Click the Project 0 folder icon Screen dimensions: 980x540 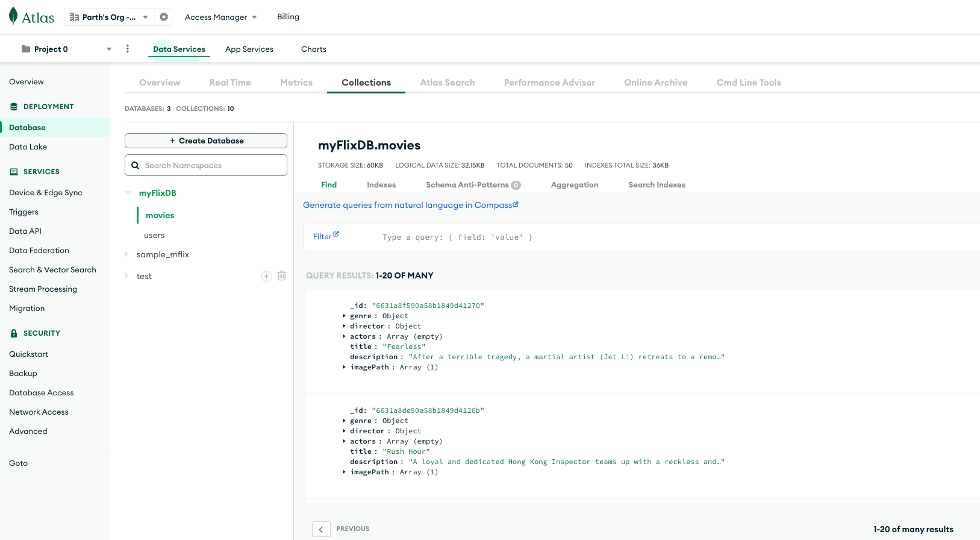26,49
